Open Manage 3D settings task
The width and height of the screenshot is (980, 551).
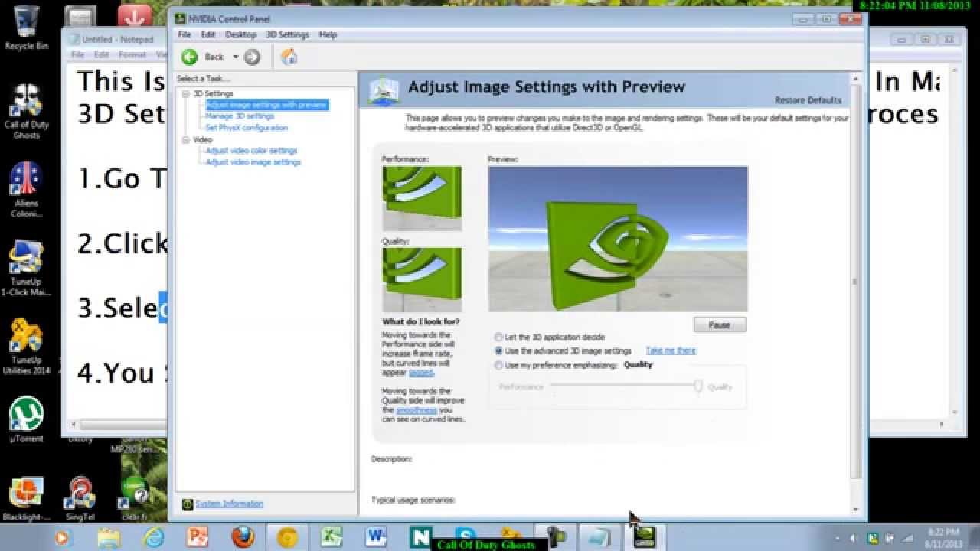pyautogui.click(x=239, y=116)
